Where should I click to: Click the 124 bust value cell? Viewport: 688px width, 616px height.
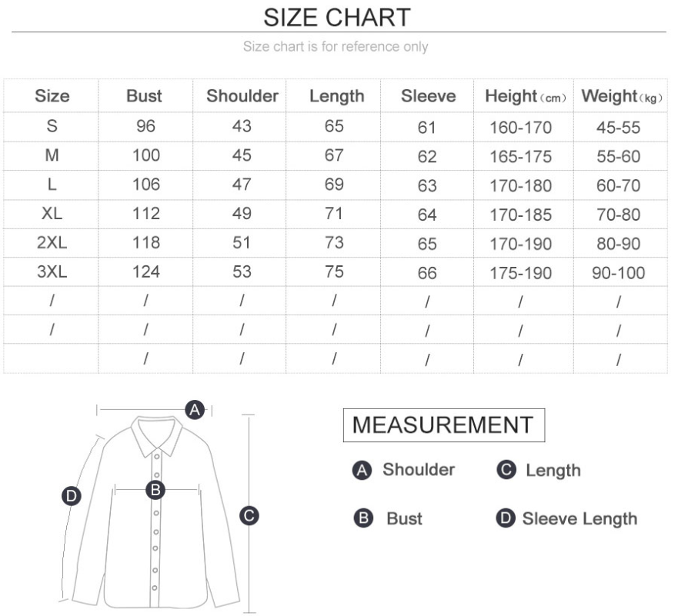pyautogui.click(x=145, y=271)
